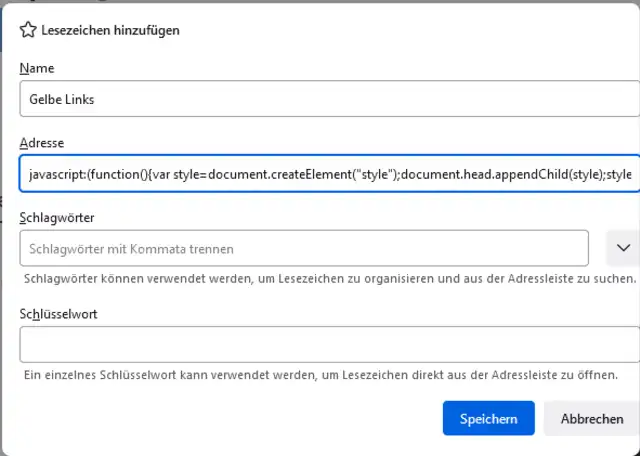Click the "Gelbe Links" text in Name
This screenshot has width=640, height=456.
point(62,100)
